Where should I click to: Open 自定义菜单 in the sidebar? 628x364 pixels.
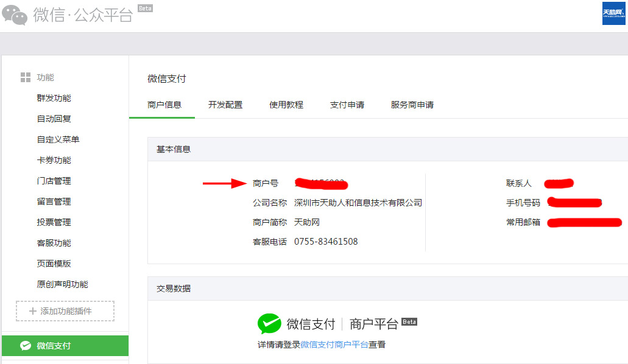[x=58, y=139]
